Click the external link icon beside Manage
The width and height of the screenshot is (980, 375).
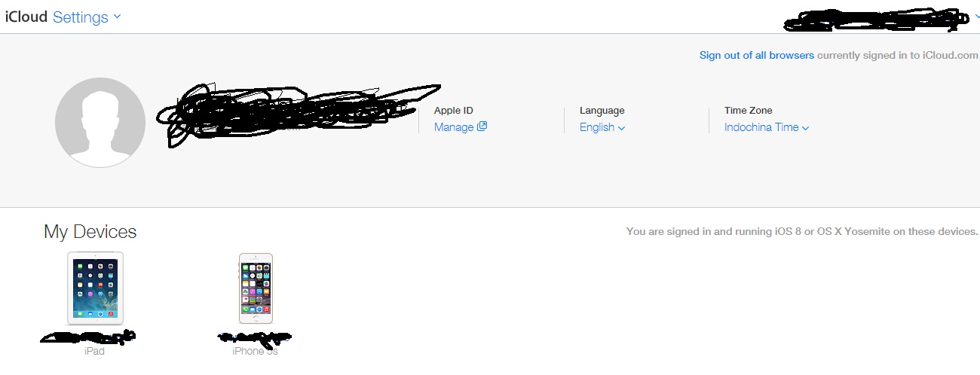click(482, 127)
